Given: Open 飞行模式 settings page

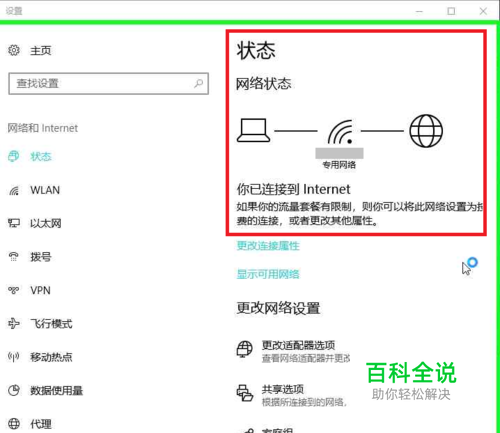Looking at the screenshot, I should (51, 324).
